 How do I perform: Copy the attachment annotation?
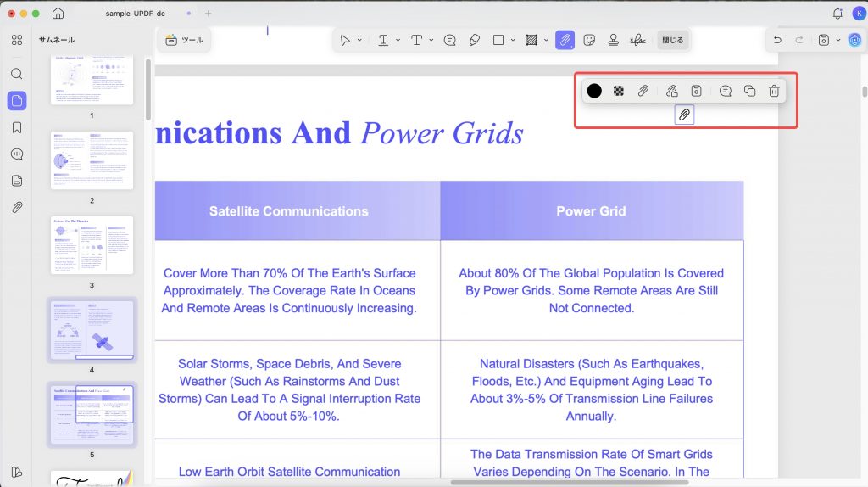(x=749, y=91)
